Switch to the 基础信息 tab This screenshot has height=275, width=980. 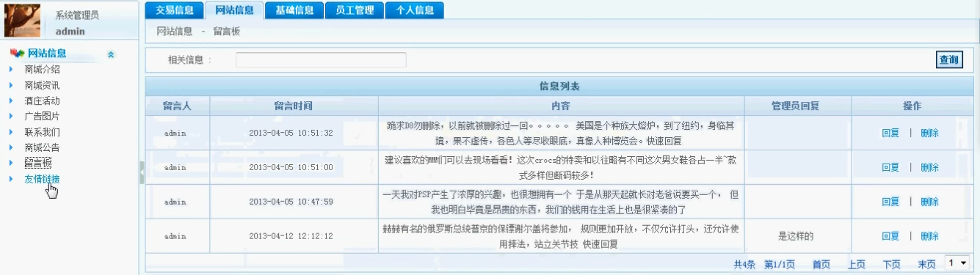pyautogui.click(x=294, y=10)
